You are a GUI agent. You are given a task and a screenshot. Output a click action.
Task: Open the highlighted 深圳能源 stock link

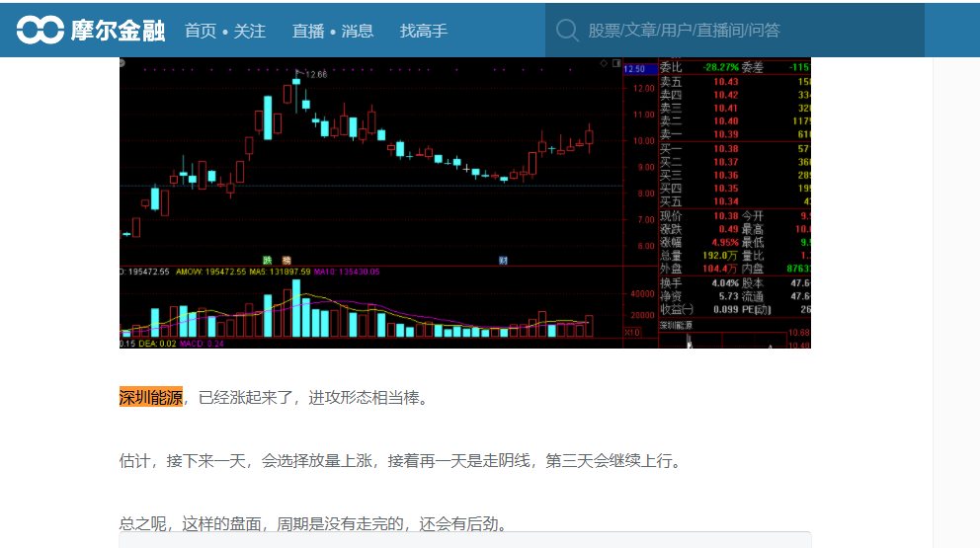150,397
